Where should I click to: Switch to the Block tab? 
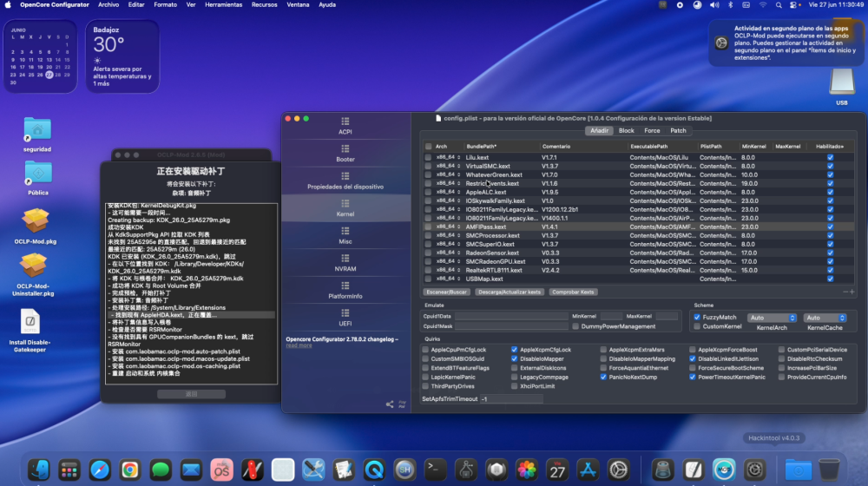tap(626, 131)
